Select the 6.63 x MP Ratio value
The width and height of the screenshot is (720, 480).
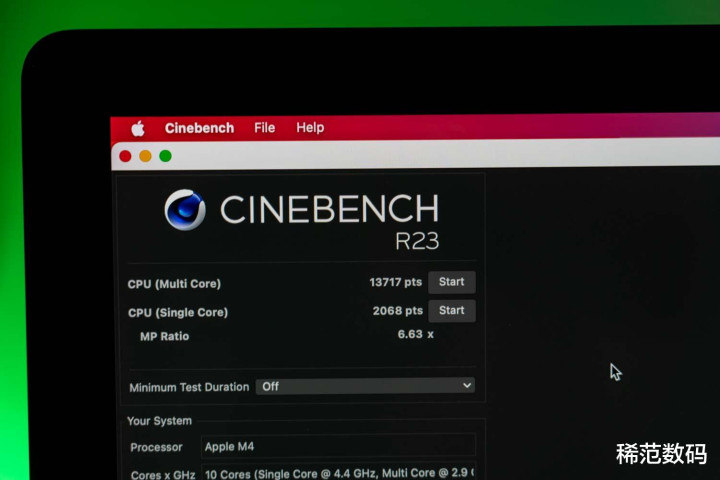(x=416, y=334)
